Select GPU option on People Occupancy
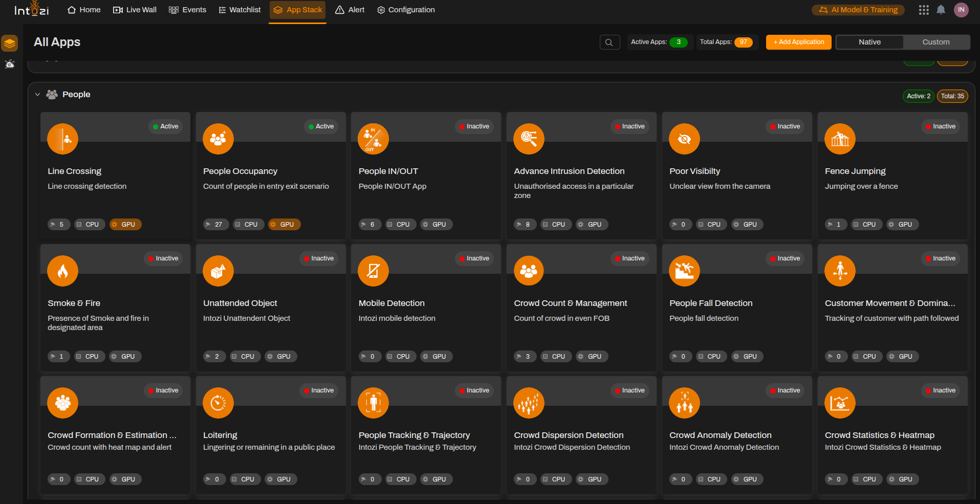This screenshot has height=504, width=980. pyautogui.click(x=284, y=225)
